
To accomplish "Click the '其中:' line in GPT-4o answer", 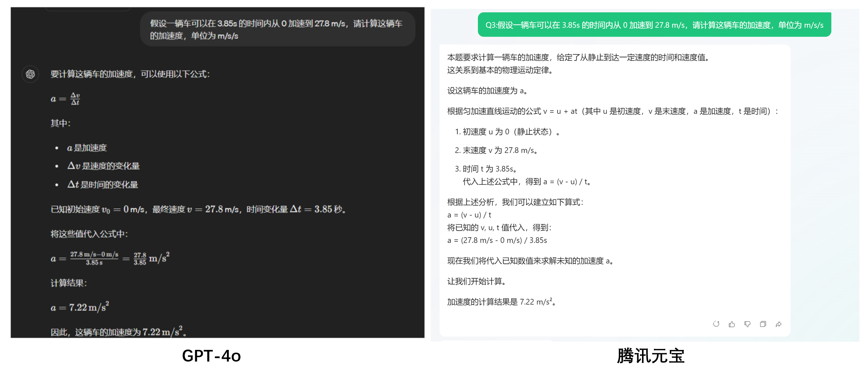I will 61,123.
